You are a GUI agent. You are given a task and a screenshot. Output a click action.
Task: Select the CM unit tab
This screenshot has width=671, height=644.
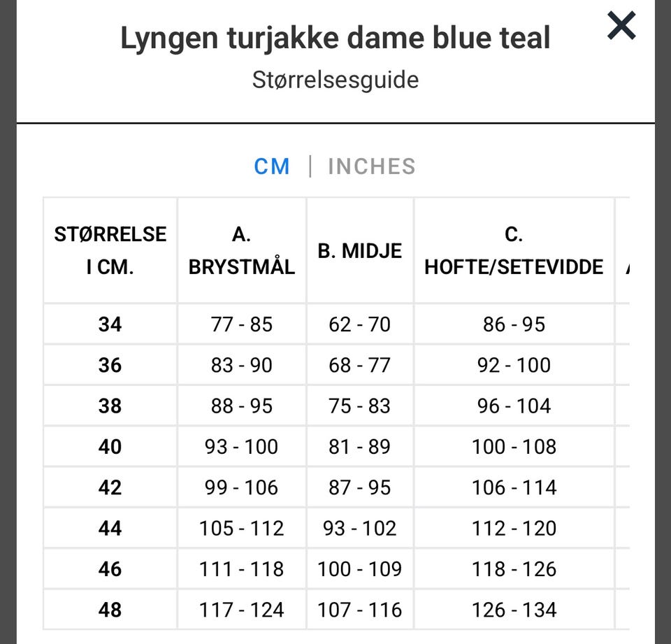(272, 166)
